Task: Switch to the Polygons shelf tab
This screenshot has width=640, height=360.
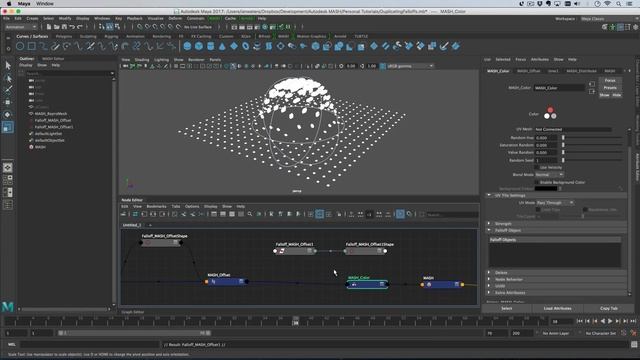Action: click(x=64, y=36)
